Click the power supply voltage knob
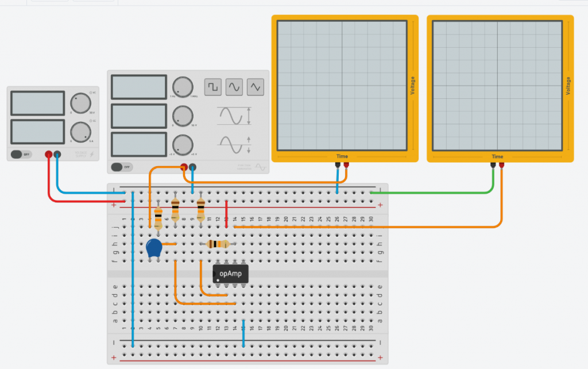The width and height of the screenshot is (588, 369). tap(80, 103)
